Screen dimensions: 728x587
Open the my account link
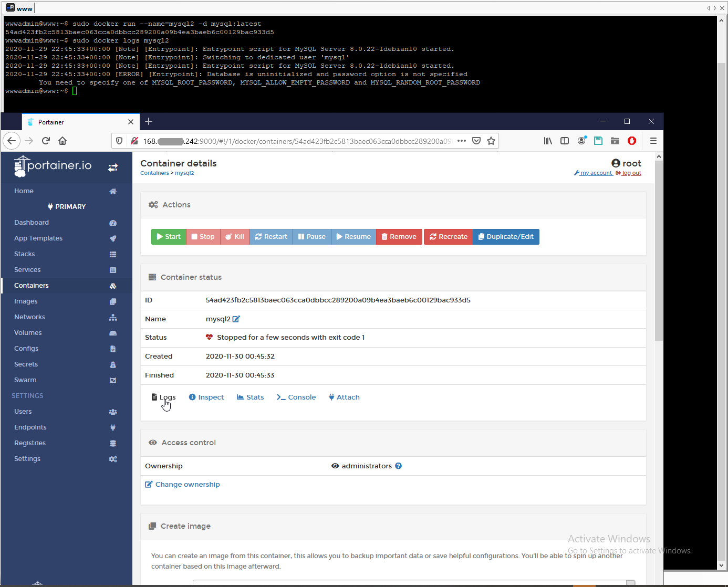[x=594, y=173]
